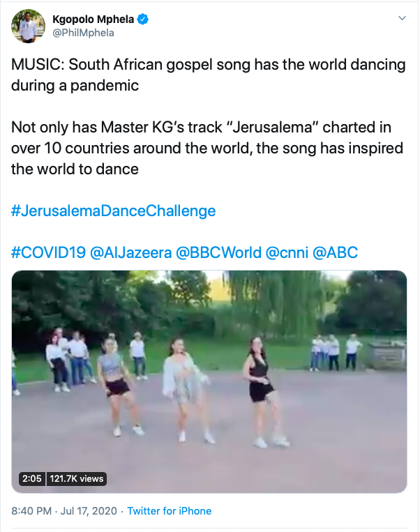The image size is (420, 532).
Task: Click Kgopolo Mphela's profile avatar
Action: [x=28, y=26]
